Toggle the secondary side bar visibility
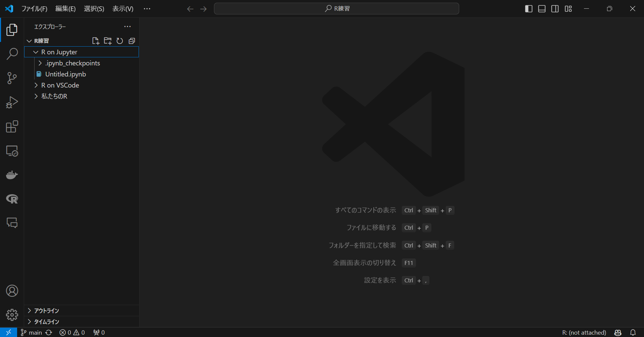Viewport: 644px width, 337px height. pyautogui.click(x=555, y=9)
